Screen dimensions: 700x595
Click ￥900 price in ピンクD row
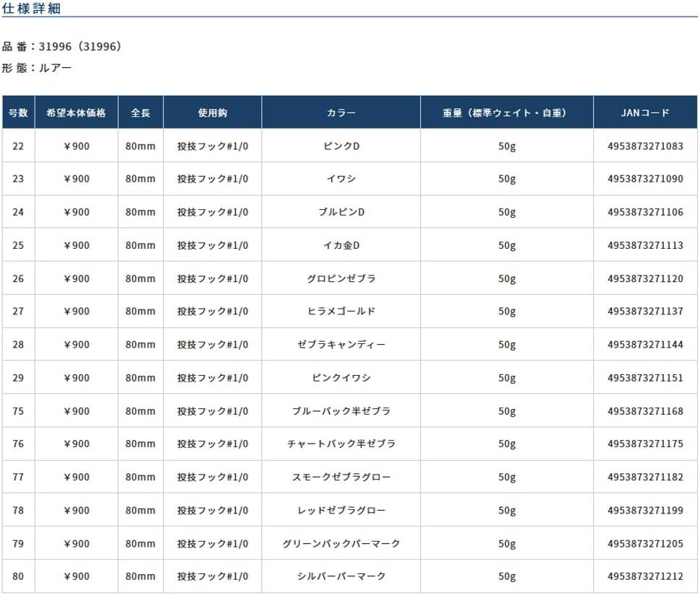pyautogui.click(x=76, y=146)
